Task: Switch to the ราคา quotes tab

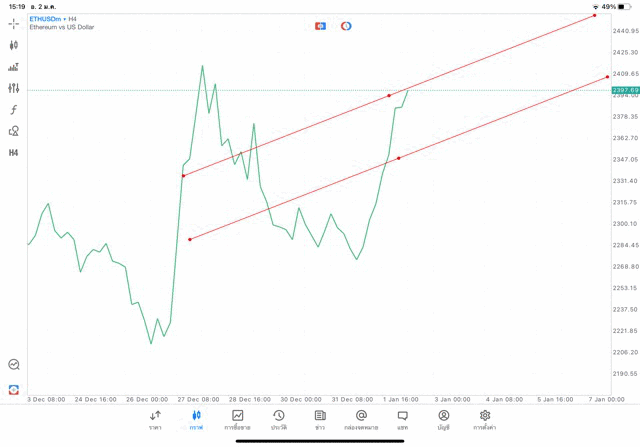Action: pos(155,419)
